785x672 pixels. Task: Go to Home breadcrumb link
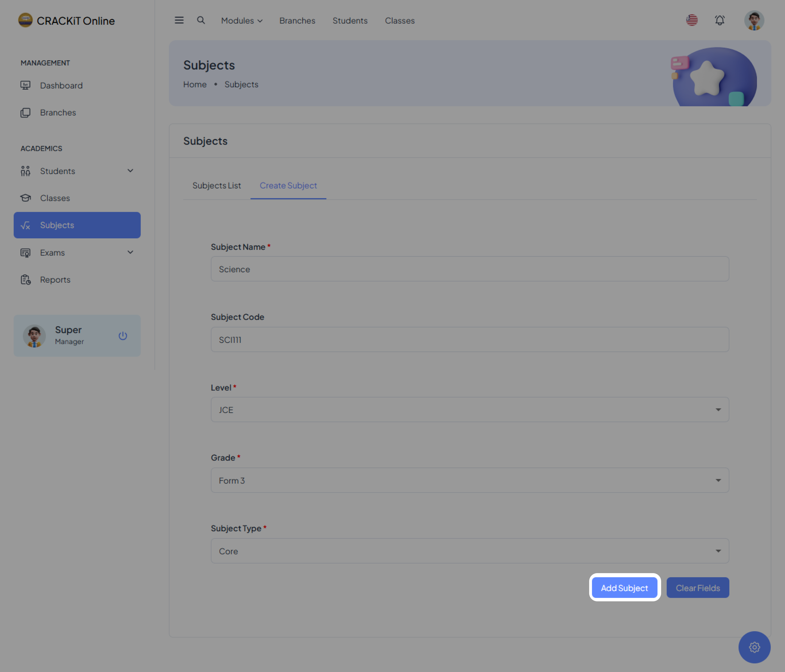point(195,84)
